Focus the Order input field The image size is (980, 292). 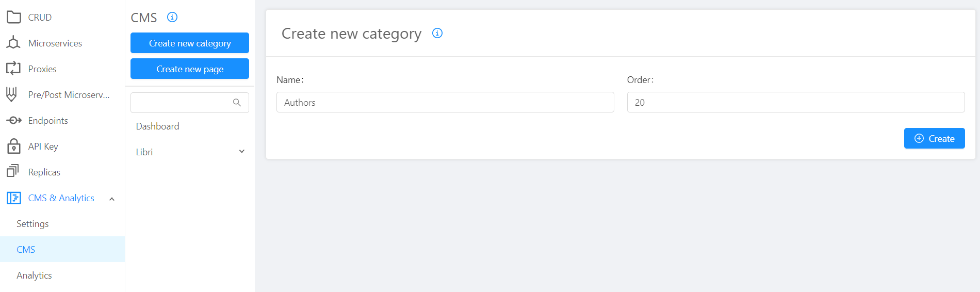tap(795, 102)
